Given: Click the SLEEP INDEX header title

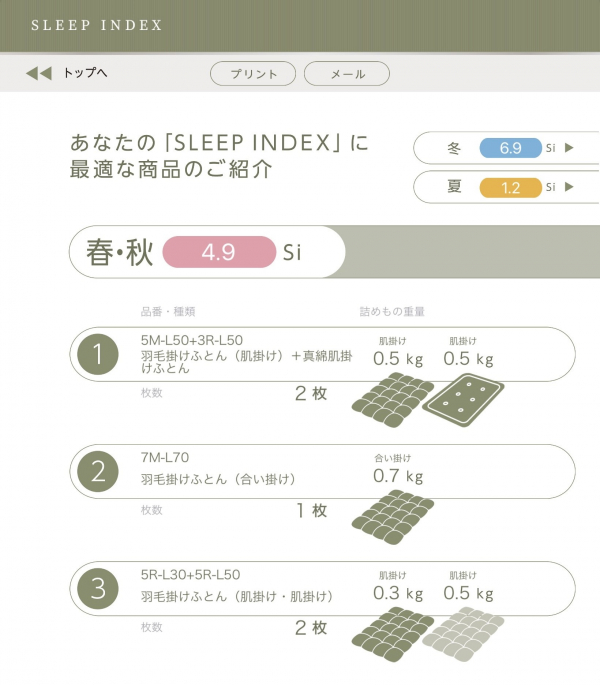Looking at the screenshot, I should [96, 25].
